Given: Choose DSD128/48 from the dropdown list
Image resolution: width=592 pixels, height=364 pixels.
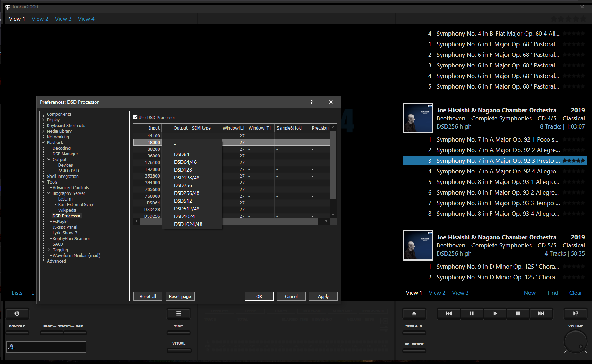Looking at the screenshot, I should (x=192, y=178).
